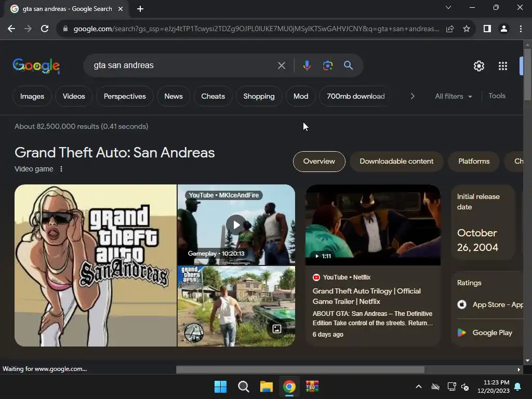532x399 pixels.
Task: Click the browser forward arrow
Action: (28, 29)
